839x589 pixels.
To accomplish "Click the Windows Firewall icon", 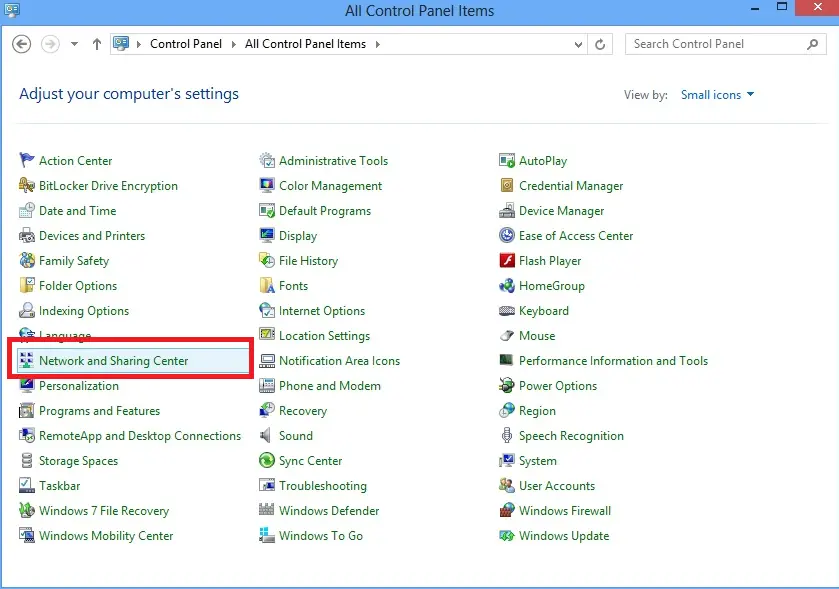I will tap(507, 510).
